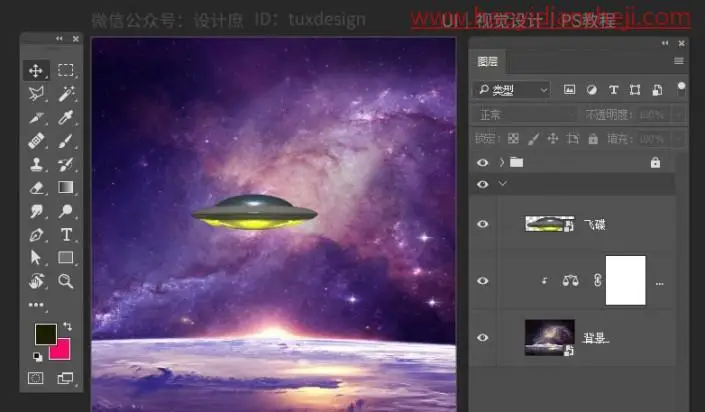Select the Horizontal Type tool
Viewport: 705px width, 412px height.
(x=66, y=234)
